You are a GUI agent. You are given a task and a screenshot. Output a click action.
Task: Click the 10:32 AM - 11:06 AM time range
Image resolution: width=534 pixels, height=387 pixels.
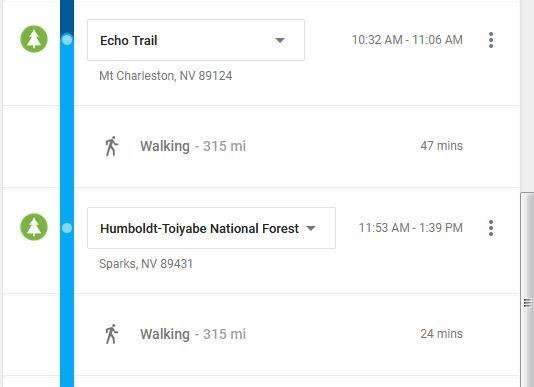407,40
